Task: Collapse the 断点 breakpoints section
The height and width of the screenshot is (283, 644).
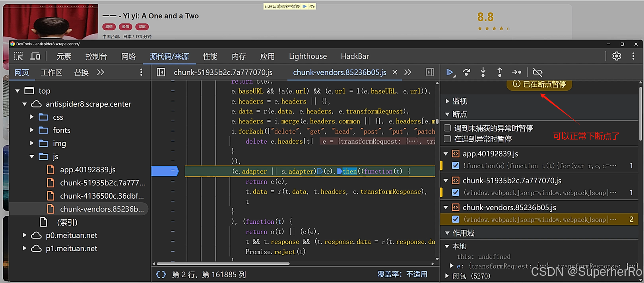Action: [x=447, y=114]
